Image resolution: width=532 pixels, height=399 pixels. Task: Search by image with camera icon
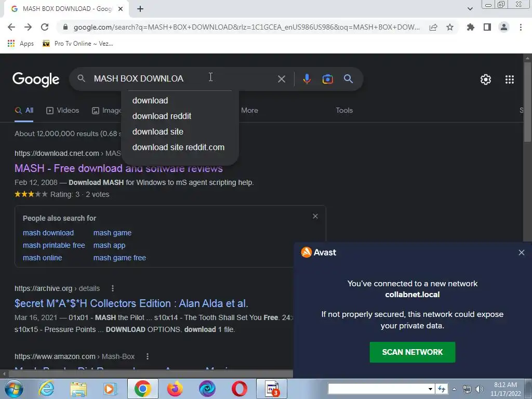click(327, 79)
